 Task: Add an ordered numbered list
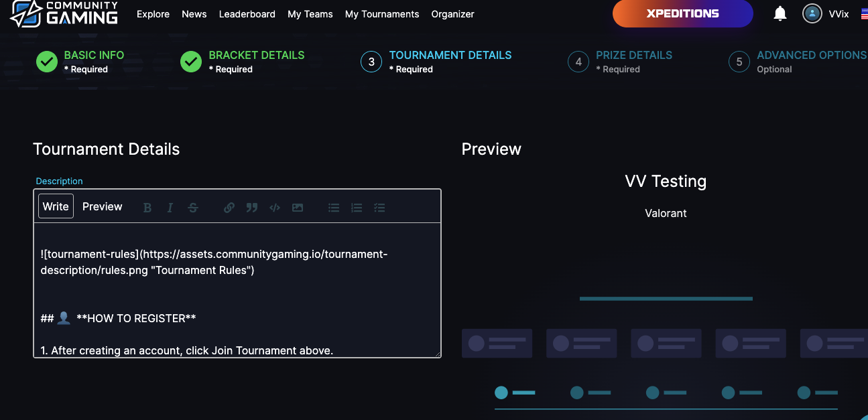click(x=357, y=208)
